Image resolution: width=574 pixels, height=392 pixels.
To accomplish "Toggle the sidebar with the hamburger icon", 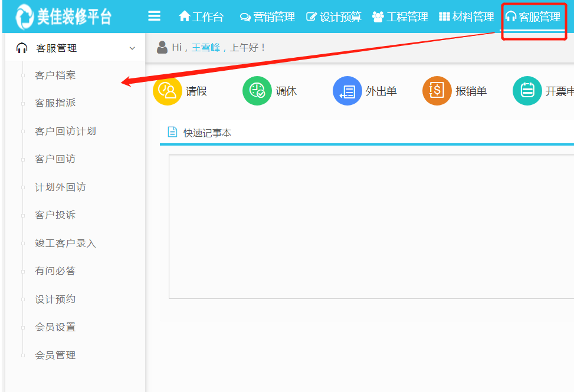I will coord(155,16).
